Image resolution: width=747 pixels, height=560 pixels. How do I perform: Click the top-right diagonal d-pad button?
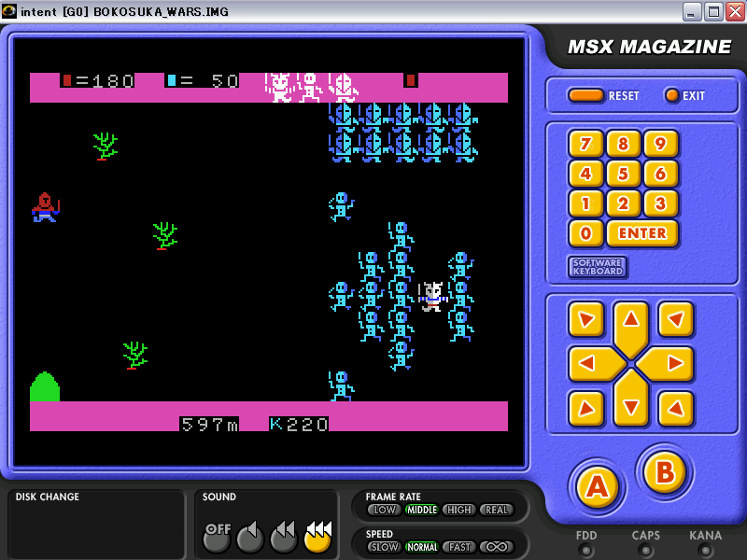pos(675,319)
